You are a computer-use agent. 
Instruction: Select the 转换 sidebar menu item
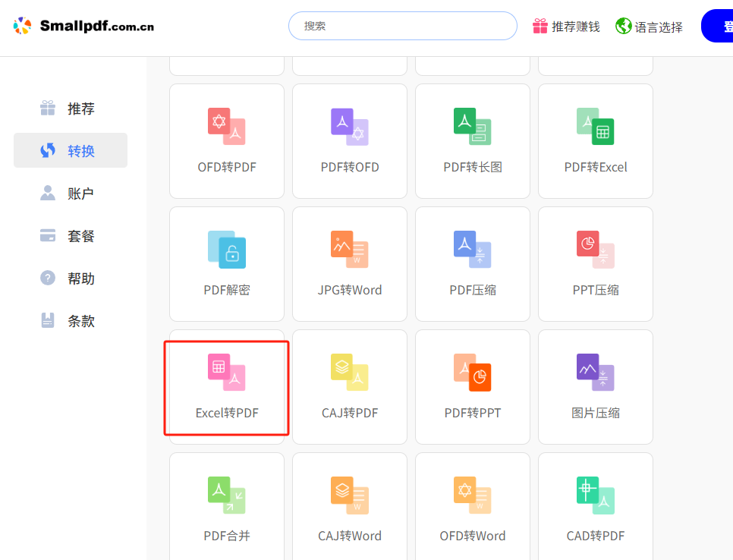pos(71,150)
